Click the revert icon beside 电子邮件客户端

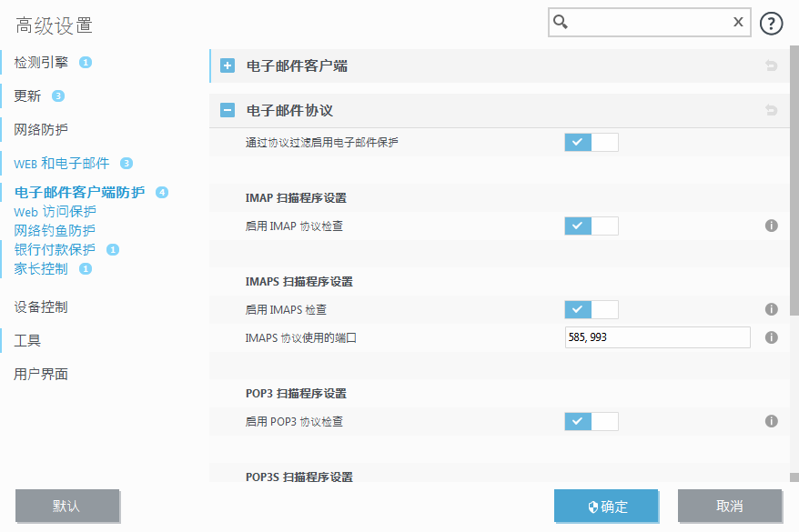click(x=771, y=65)
